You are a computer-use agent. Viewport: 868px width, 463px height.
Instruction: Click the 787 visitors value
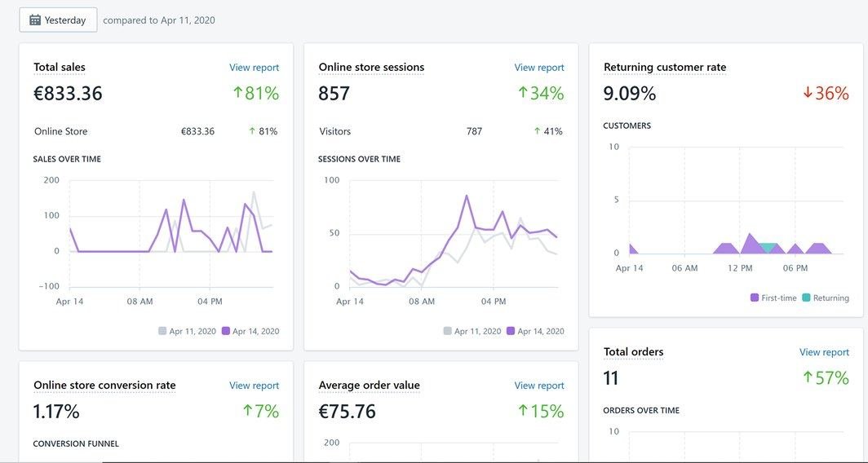click(x=475, y=132)
